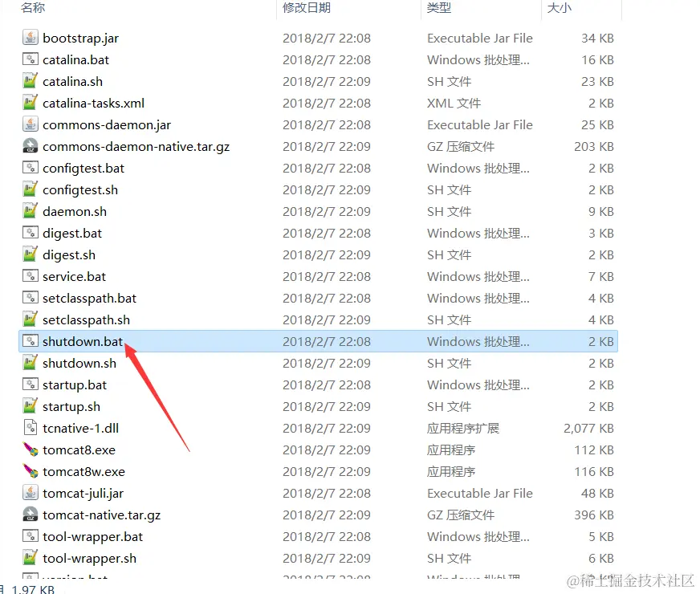Select the file named tcnative-1.dll

81,429
